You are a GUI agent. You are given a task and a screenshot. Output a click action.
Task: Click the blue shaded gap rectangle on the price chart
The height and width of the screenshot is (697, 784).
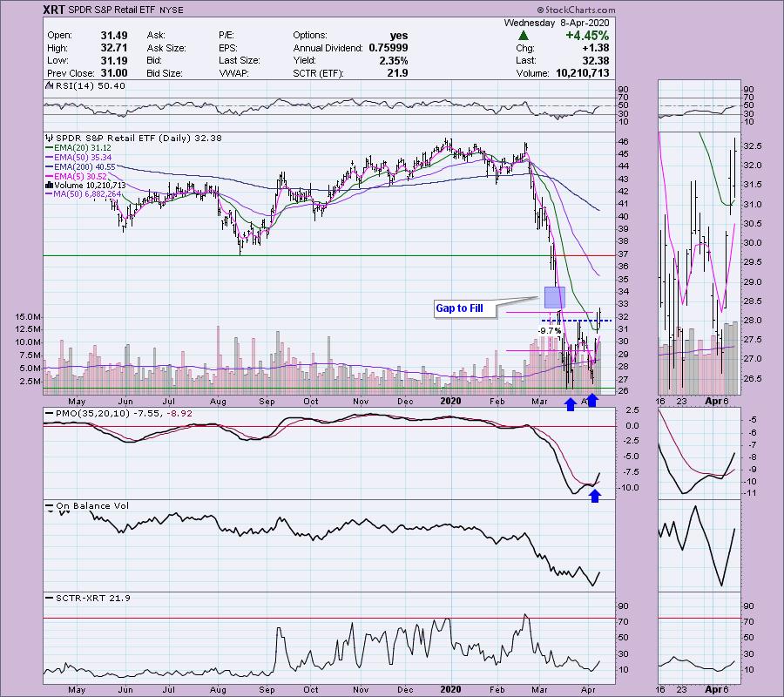(555, 297)
